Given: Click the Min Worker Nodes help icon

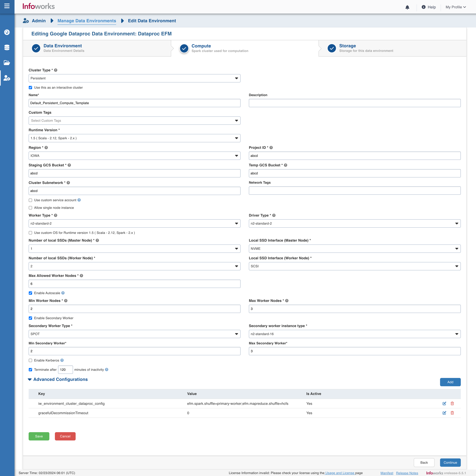Looking at the screenshot, I should [66, 301].
